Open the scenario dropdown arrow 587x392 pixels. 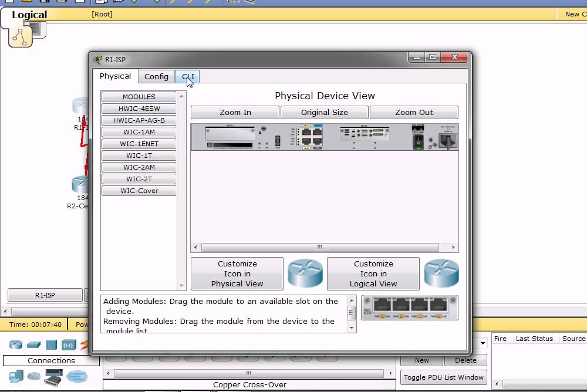click(483, 343)
